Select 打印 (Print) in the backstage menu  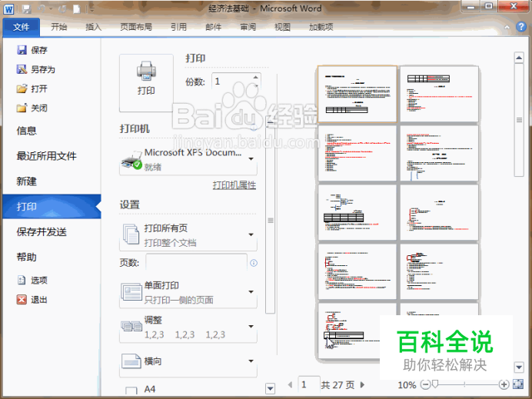[52, 207]
